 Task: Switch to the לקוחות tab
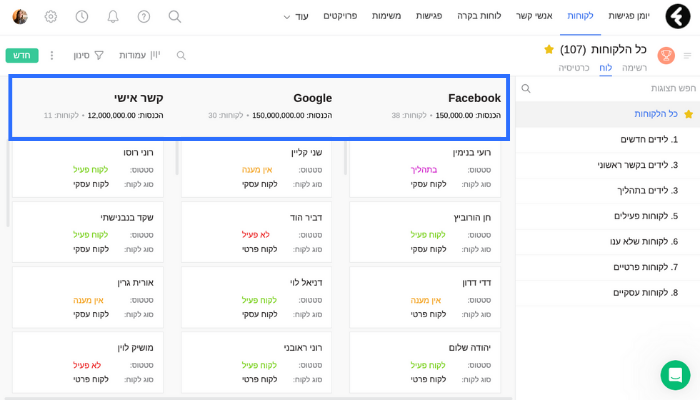click(580, 16)
